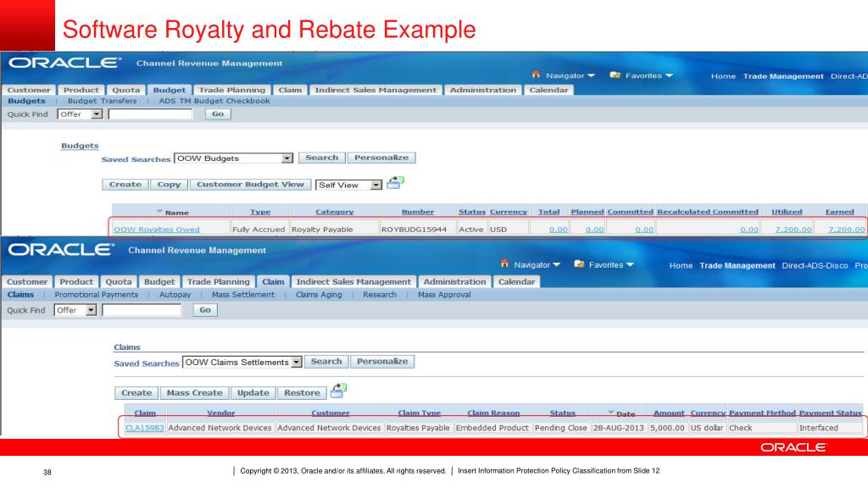Open the Mass Settlement subtab

point(243,295)
